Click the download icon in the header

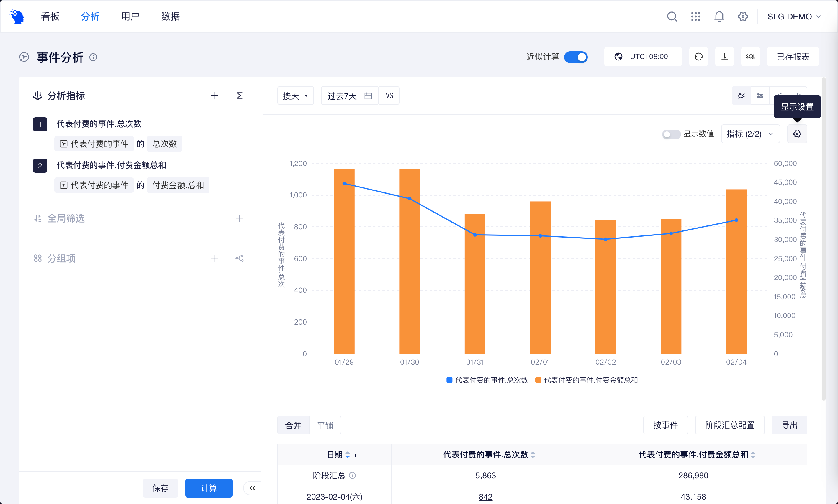[x=724, y=57]
